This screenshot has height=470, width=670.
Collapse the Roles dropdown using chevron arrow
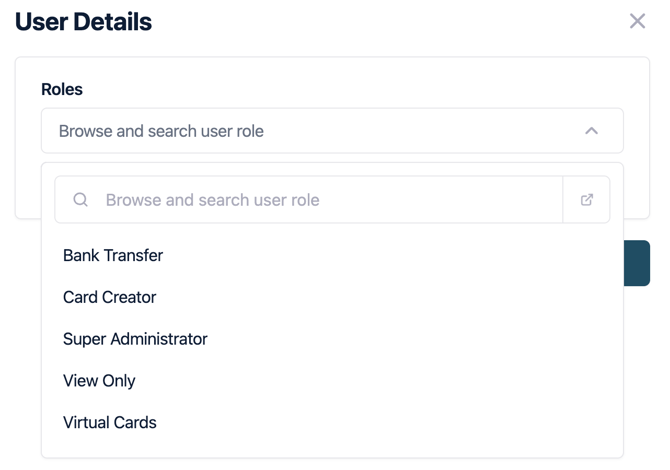591,131
